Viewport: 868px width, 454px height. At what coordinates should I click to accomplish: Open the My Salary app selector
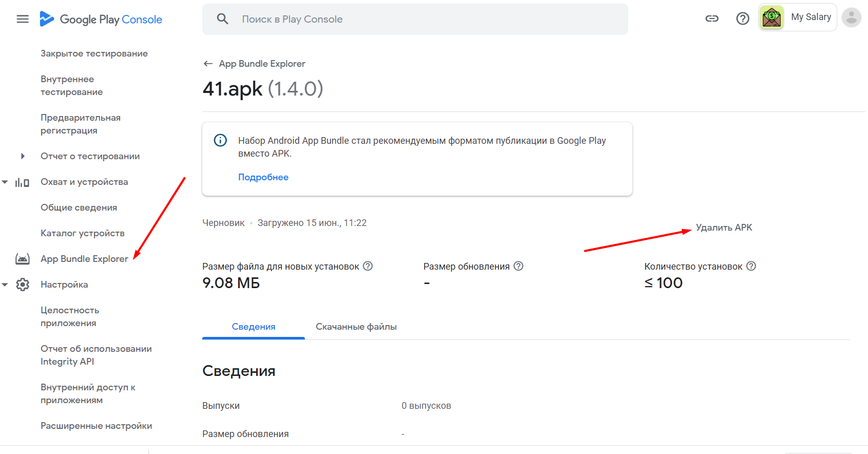798,17
